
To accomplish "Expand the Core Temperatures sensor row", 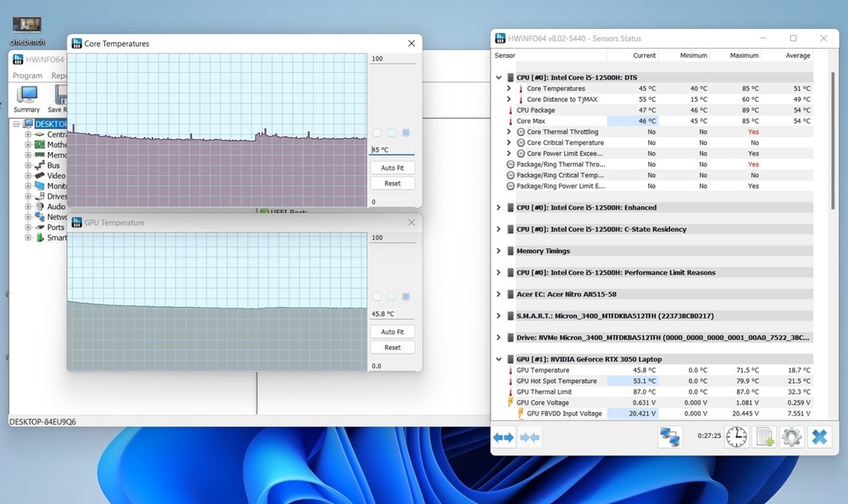I will pos(509,88).
